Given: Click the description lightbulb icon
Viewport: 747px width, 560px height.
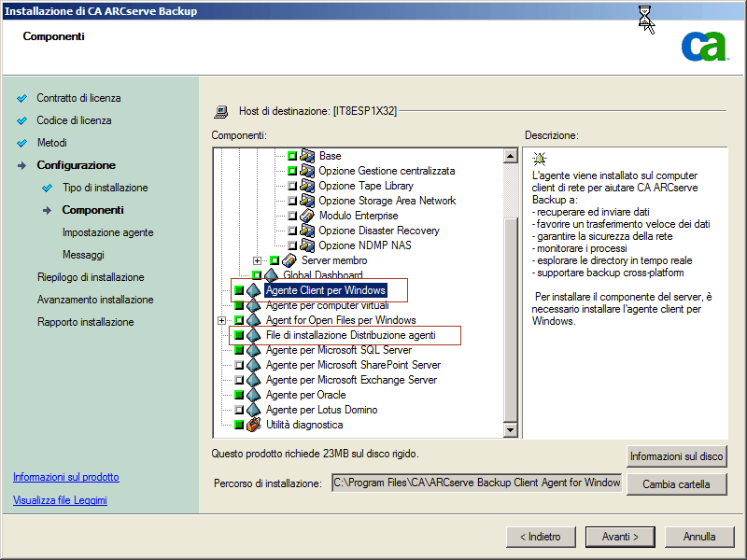Looking at the screenshot, I should point(540,158).
